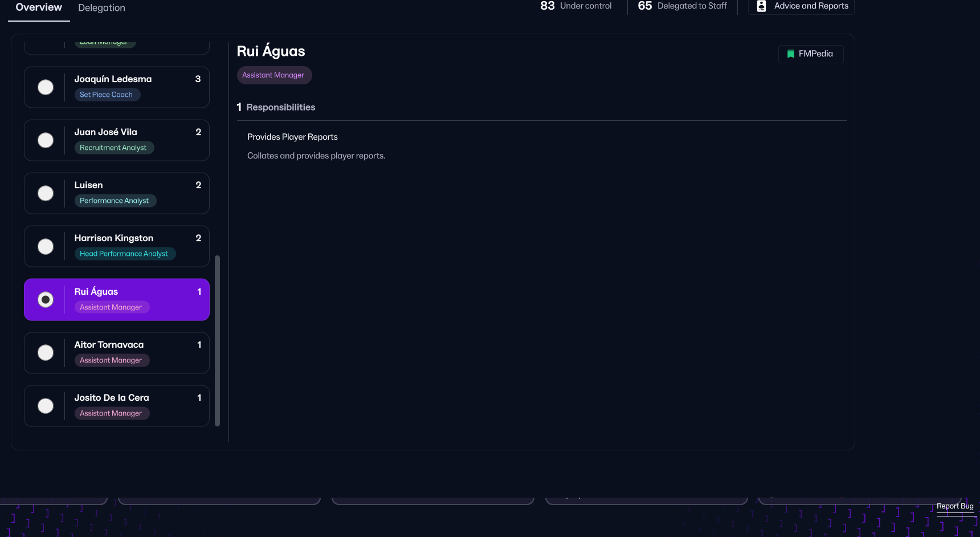Click the Luisen name in the list

coord(88,185)
